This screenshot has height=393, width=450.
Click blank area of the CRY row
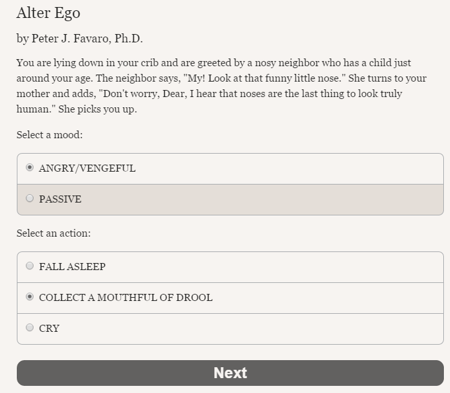250,329
